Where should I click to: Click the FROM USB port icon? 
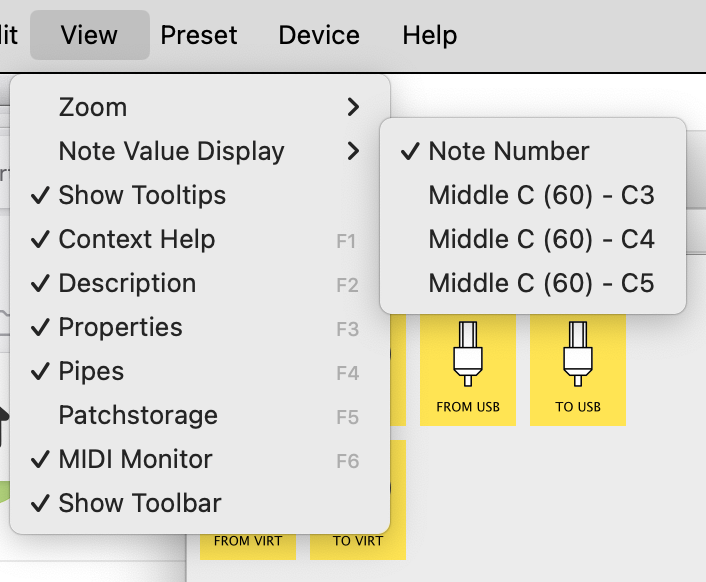click(467, 354)
